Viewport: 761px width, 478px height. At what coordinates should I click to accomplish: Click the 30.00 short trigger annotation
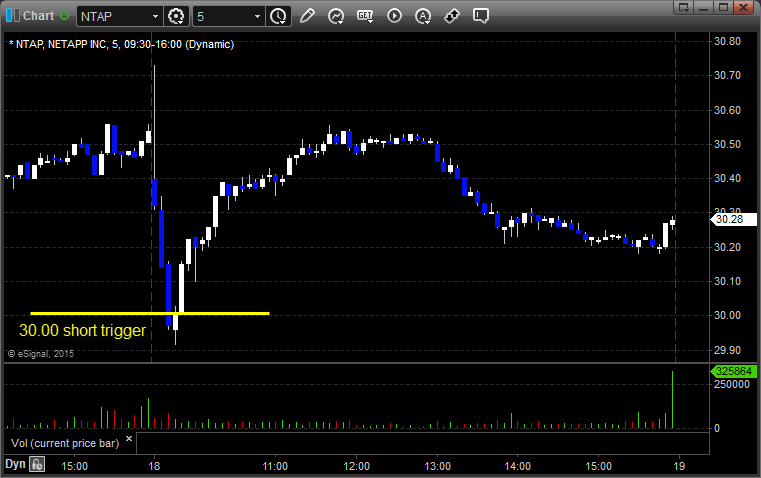(x=83, y=330)
